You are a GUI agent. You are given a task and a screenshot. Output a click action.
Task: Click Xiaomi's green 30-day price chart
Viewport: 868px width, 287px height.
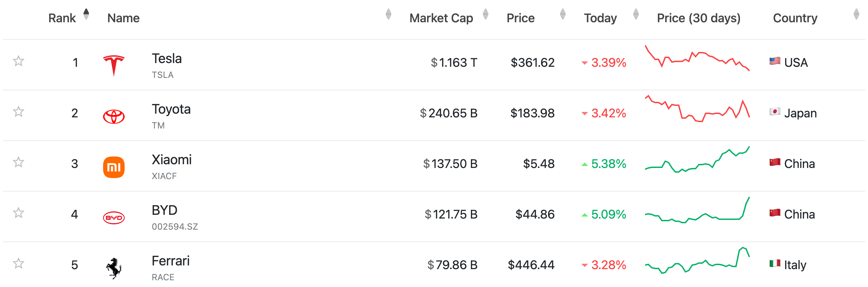click(697, 160)
